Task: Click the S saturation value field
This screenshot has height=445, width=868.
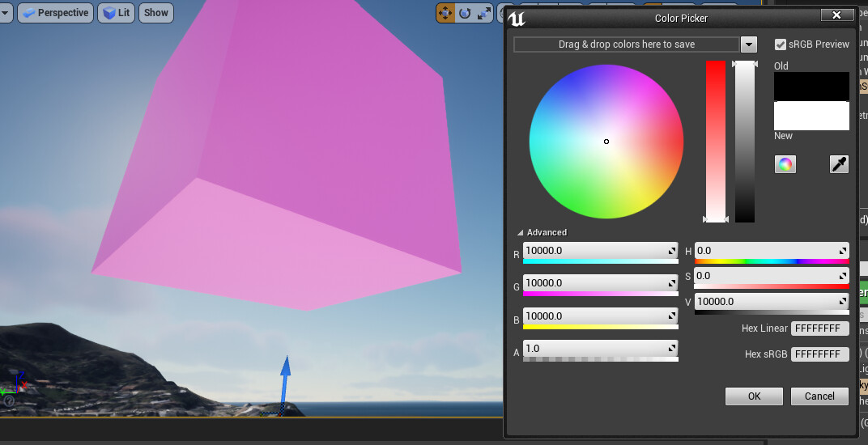Action: [772, 276]
